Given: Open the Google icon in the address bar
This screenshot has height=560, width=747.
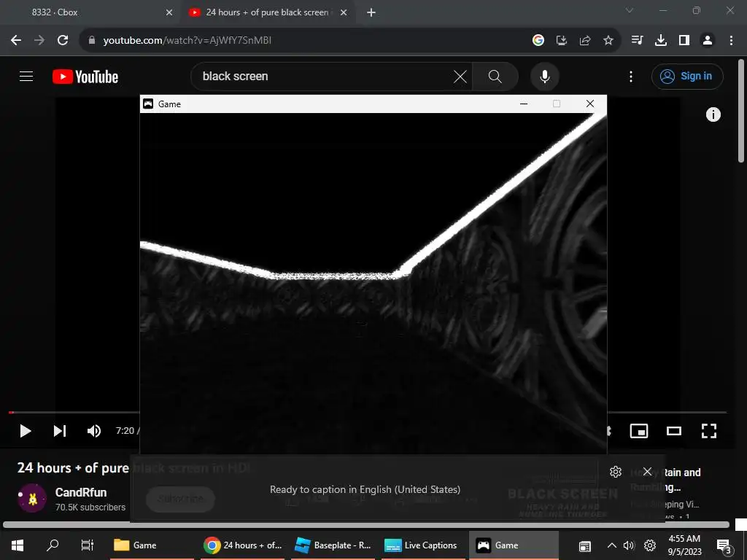Looking at the screenshot, I should click(x=538, y=41).
